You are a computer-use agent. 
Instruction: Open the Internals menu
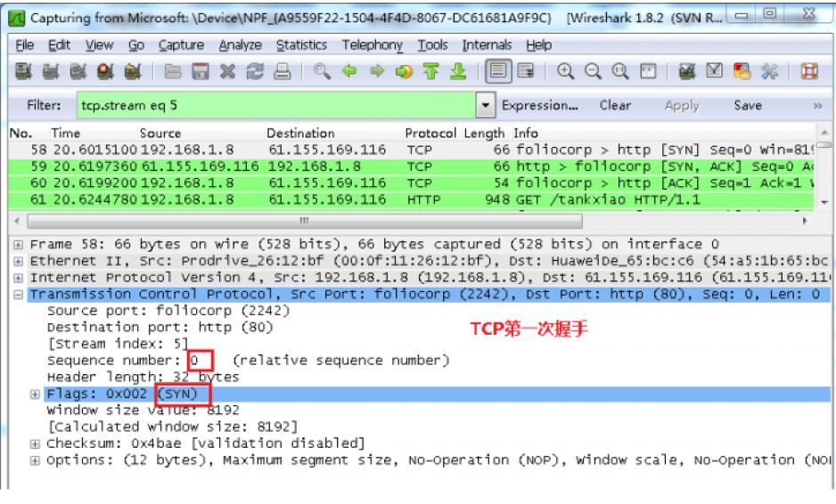tap(487, 45)
